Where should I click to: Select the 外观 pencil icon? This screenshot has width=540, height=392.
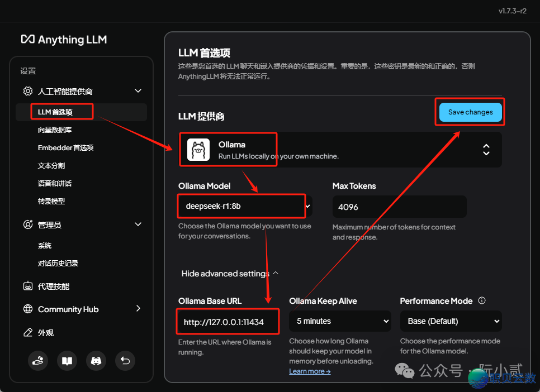tap(27, 332)
